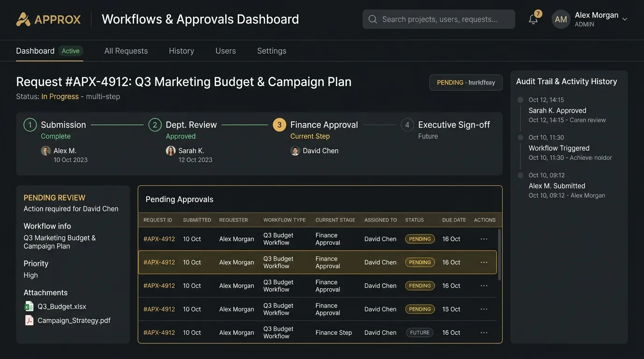
Task: Sort by the DUE DATE column header
Action: click(x=454, y=220)
